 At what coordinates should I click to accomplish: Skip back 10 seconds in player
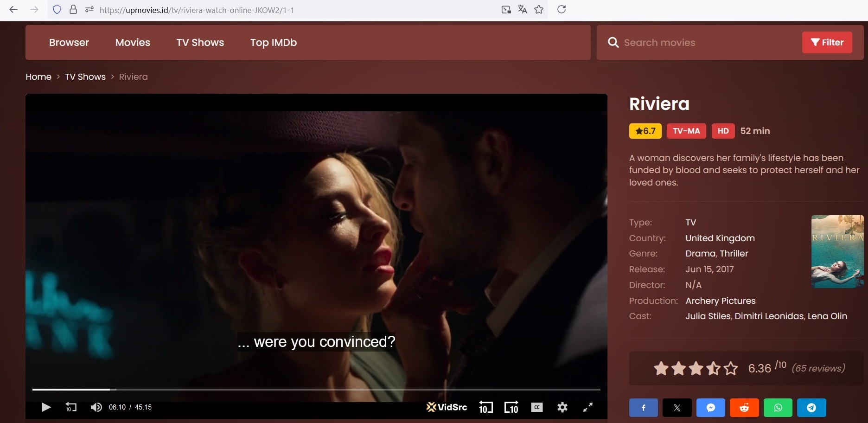coord(485,407)
